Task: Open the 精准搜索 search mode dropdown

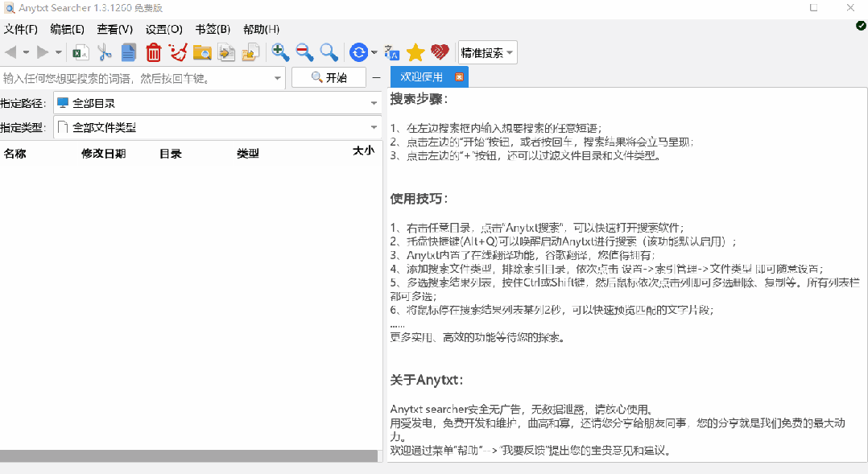Action: pos(488,52)
